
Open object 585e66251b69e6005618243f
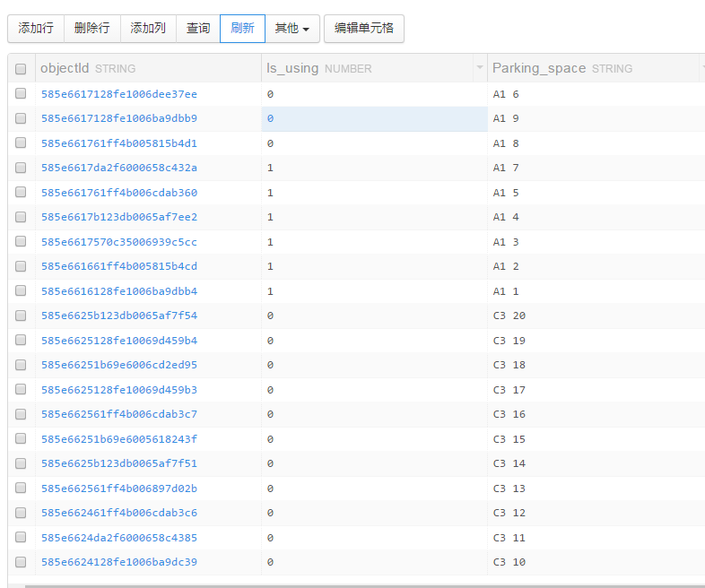(119, 439)
